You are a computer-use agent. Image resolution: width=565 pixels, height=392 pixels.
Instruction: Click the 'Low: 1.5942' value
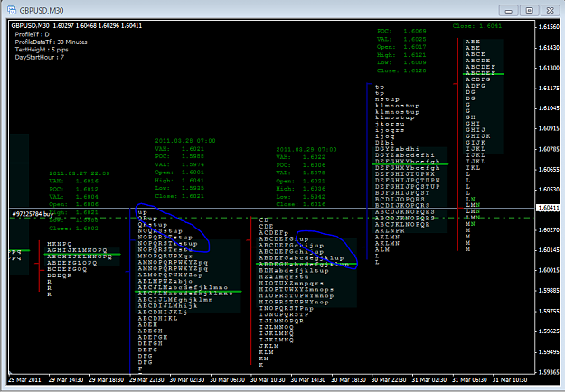(x=301, y=197)
